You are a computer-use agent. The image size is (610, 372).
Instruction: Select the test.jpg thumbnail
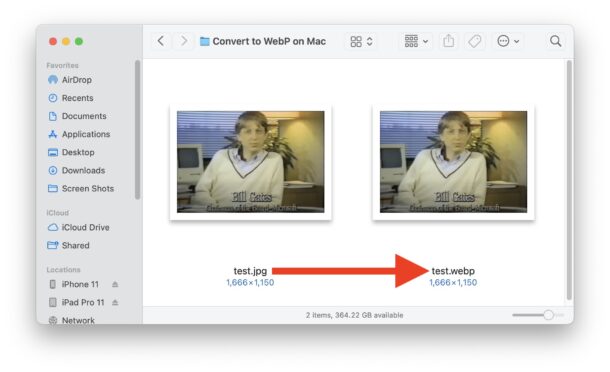tap(251, 162)
